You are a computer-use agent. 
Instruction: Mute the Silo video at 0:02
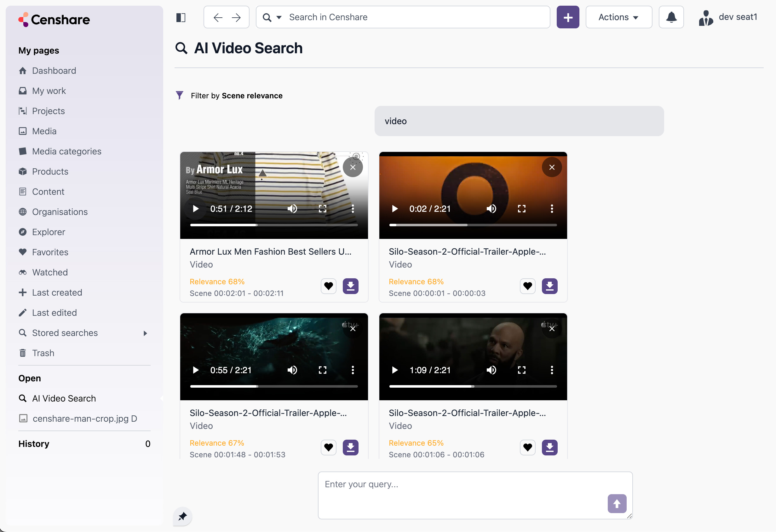point(491,209)
